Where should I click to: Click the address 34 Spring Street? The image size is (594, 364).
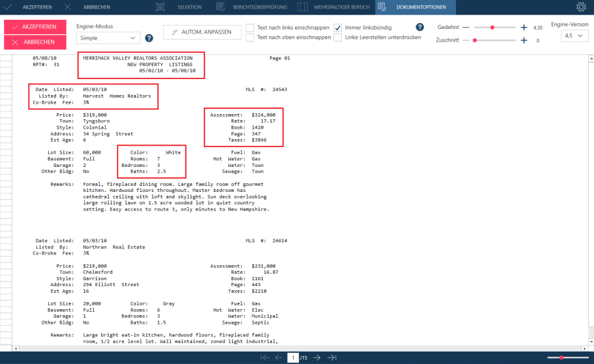tap(108, 134)
